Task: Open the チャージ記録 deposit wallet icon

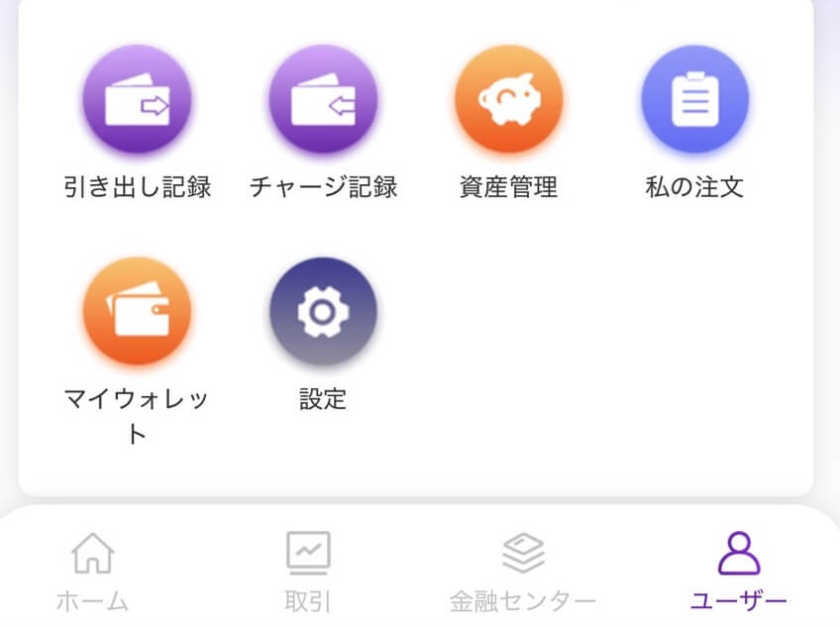Action: click(x=323, y=99)
